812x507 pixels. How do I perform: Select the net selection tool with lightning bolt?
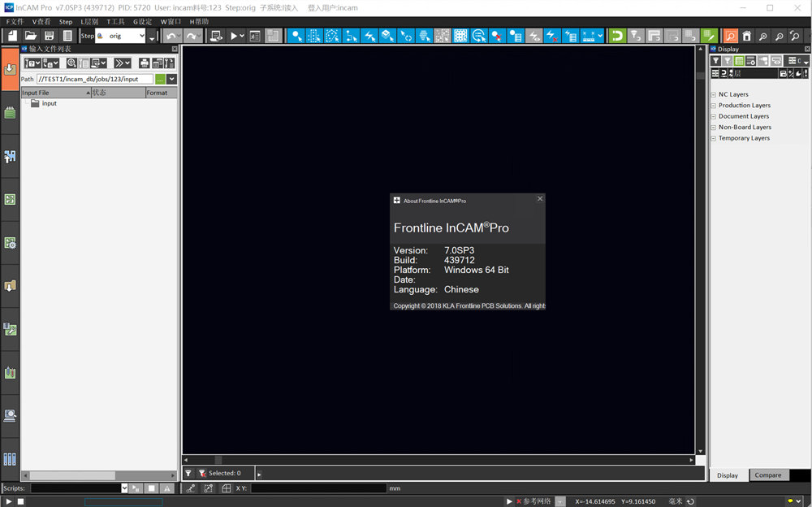pos(369,36)
